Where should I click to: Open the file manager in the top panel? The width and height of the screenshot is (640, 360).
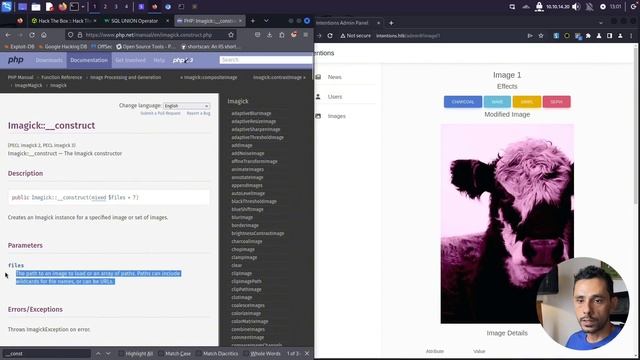36,7
